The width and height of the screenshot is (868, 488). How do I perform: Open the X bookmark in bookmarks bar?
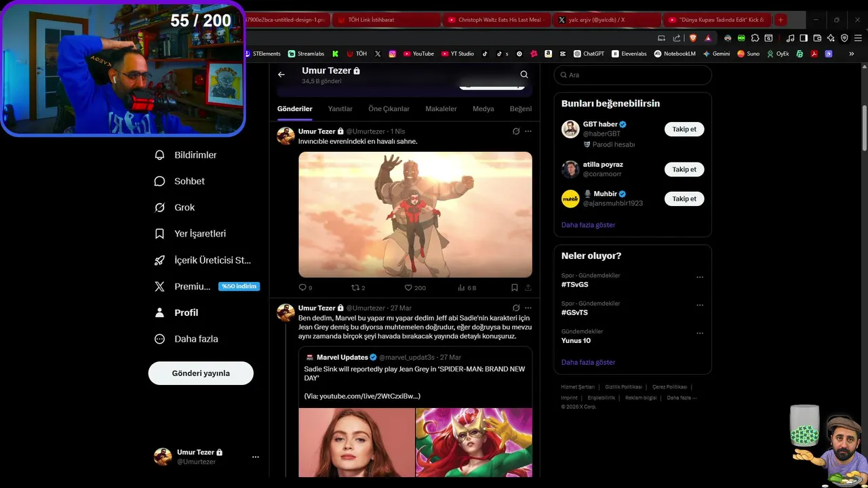click(378, 54)
